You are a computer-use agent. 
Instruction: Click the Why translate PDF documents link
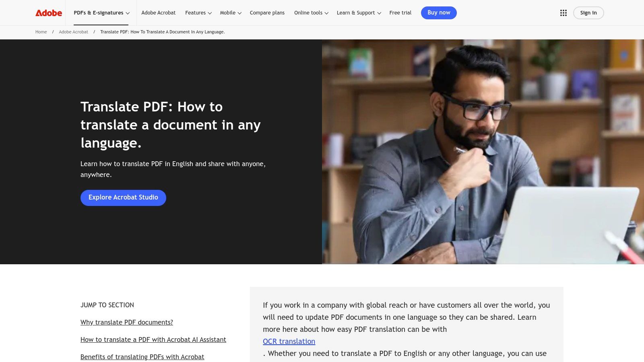point(127,322)
